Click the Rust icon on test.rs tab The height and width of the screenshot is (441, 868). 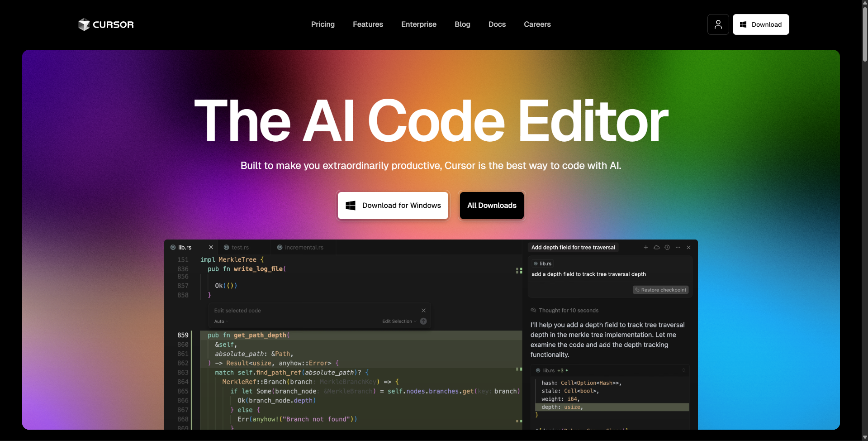click(226, 247)
